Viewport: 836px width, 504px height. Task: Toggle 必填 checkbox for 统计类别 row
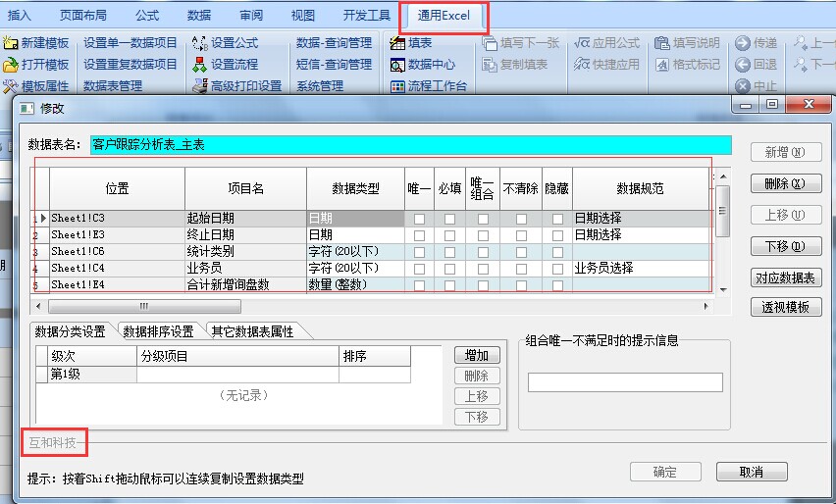(x=450, y=252)
